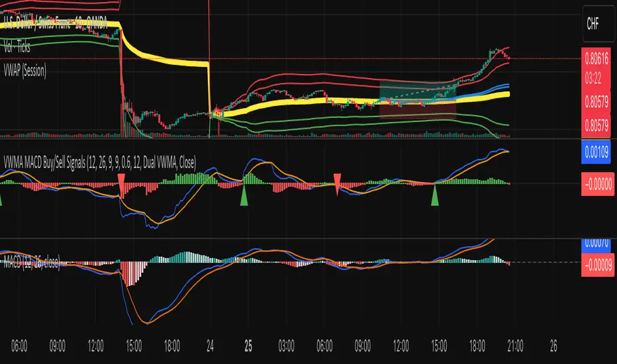The height and width of the screenshot is (364, 617).
Task: Click the 18:00 time label after the 25 date
Action: click(x=477, y=346)
